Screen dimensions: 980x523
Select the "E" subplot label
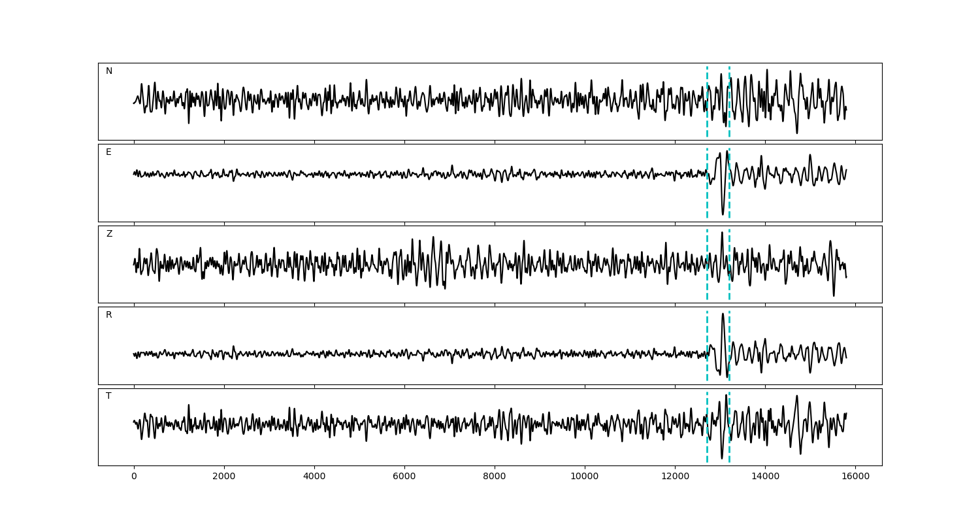click(x=108, y=152)
